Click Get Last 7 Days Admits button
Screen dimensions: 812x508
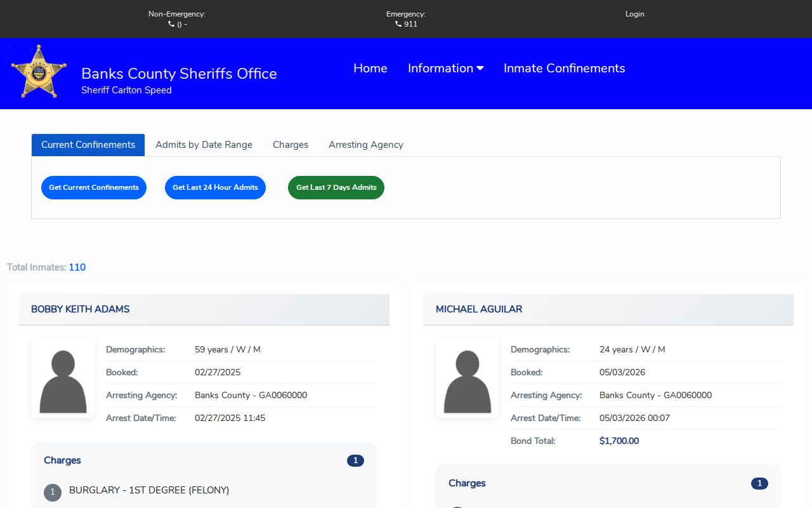(x=336, y=187)
